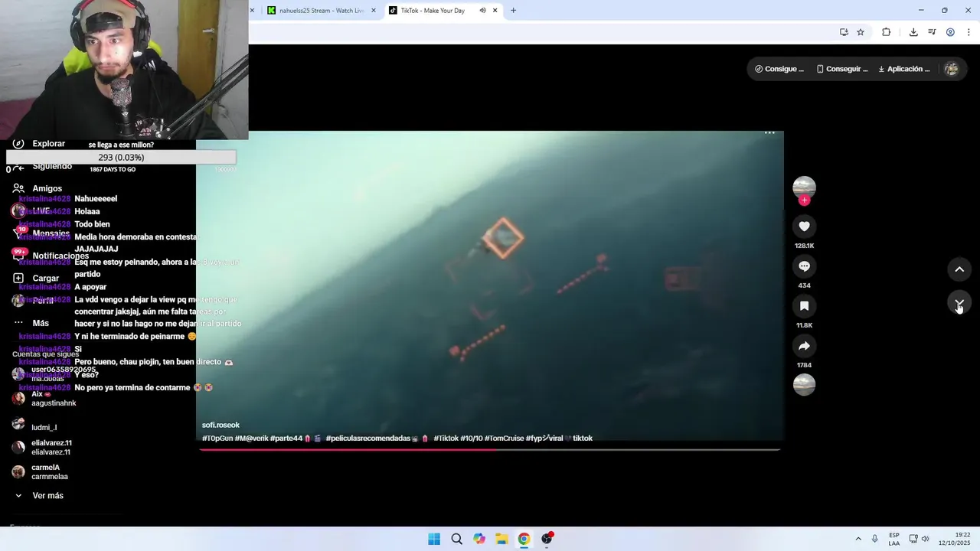This screenshot has height=551, width=980.
Task: Open Windows taskbar search
Action: tap(456, 539)
